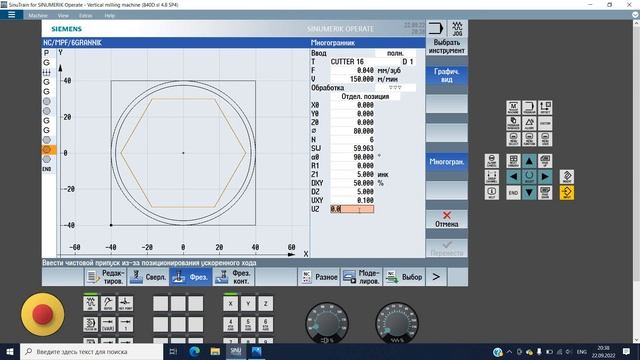Change the Ввод selection field 'полн.'
The height and width of the screenshot is (360, 640).
click(x=395, y=53)
